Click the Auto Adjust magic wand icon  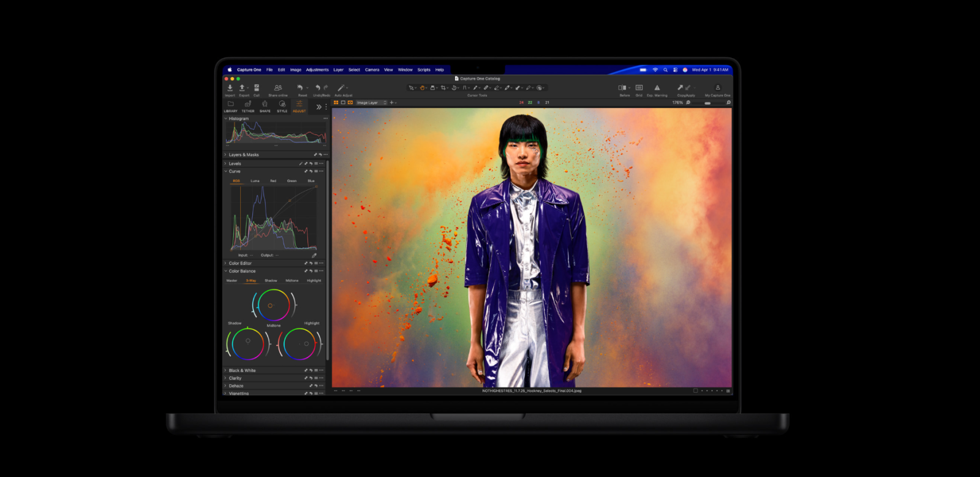coord(341,88)
